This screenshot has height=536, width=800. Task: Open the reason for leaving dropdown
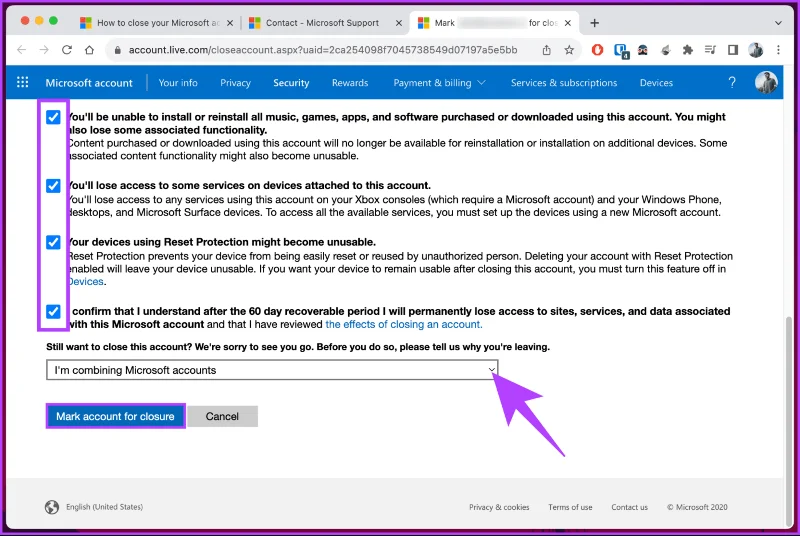(272, 370)
